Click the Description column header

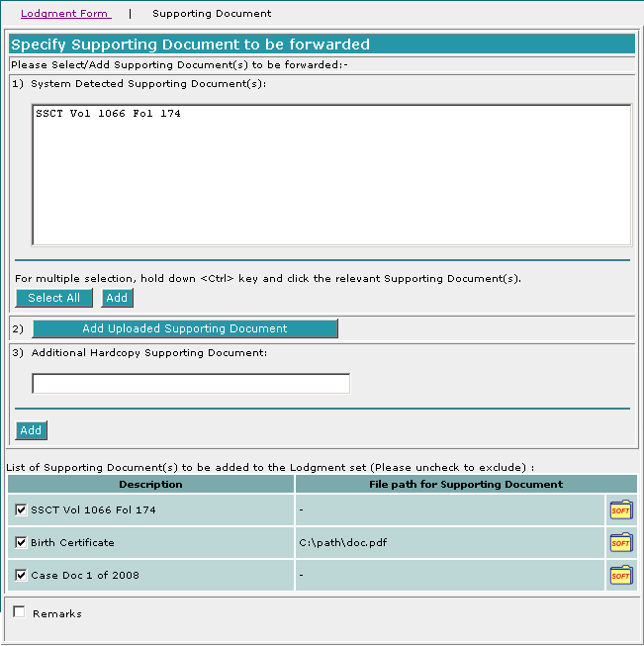pos(150,485)
